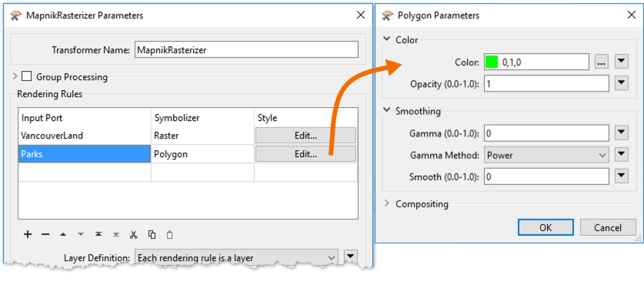This screenshot has height=292, width=644.
Task: Edit style for VancouverLand row
Action: coord(305,136)
